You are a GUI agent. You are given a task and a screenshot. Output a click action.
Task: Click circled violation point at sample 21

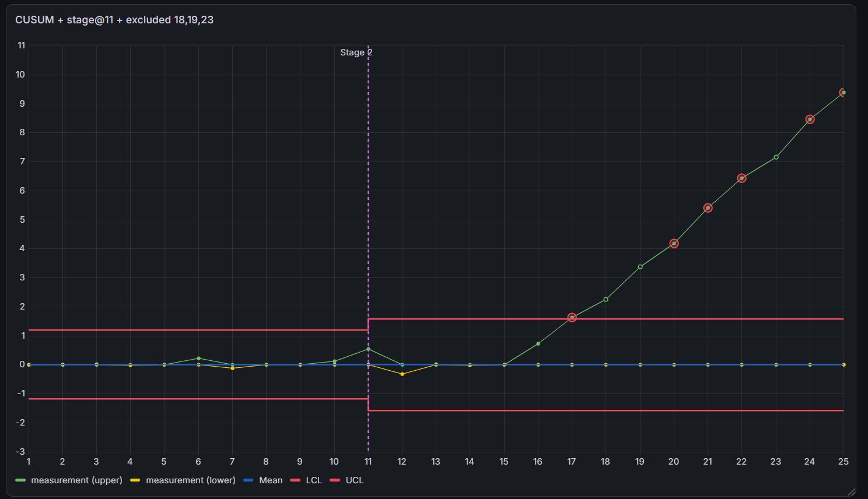click(708, 208)
